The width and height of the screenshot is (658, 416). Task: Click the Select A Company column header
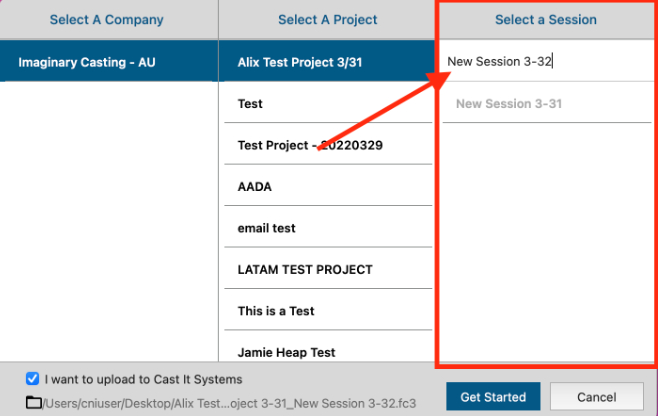pos(106,20)
